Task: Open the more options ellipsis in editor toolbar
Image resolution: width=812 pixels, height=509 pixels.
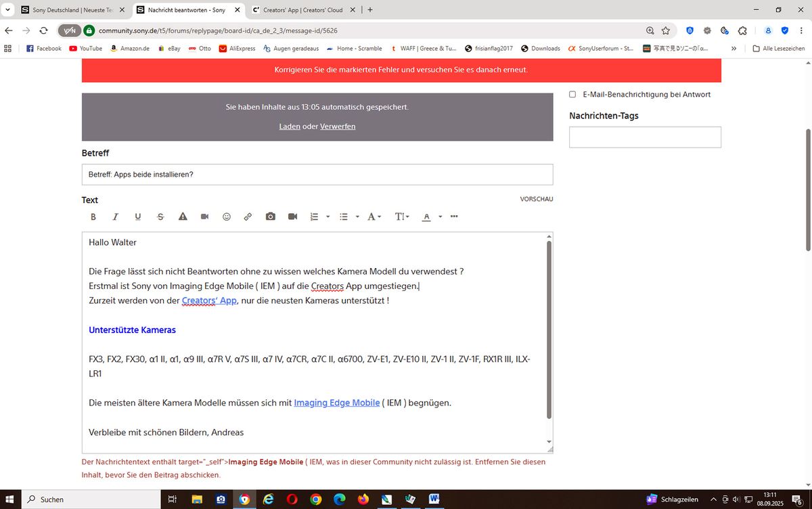Action: 454,217
